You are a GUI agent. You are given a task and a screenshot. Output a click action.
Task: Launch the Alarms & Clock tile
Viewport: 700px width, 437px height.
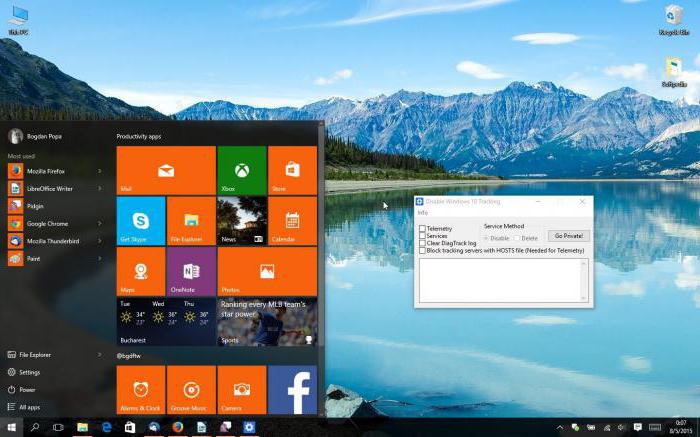(141, 390)
